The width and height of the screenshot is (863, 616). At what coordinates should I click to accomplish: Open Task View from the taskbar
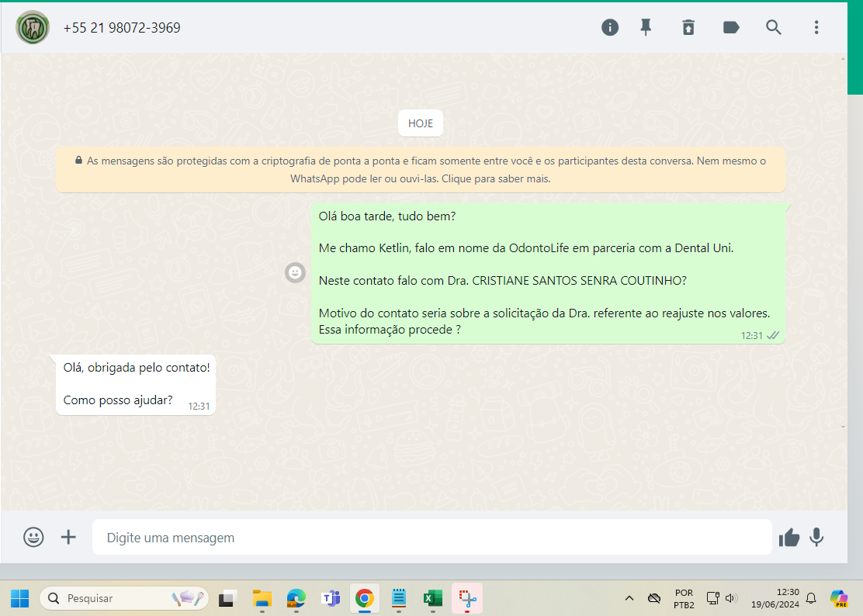pyautogui.click(x=227, y=598)
